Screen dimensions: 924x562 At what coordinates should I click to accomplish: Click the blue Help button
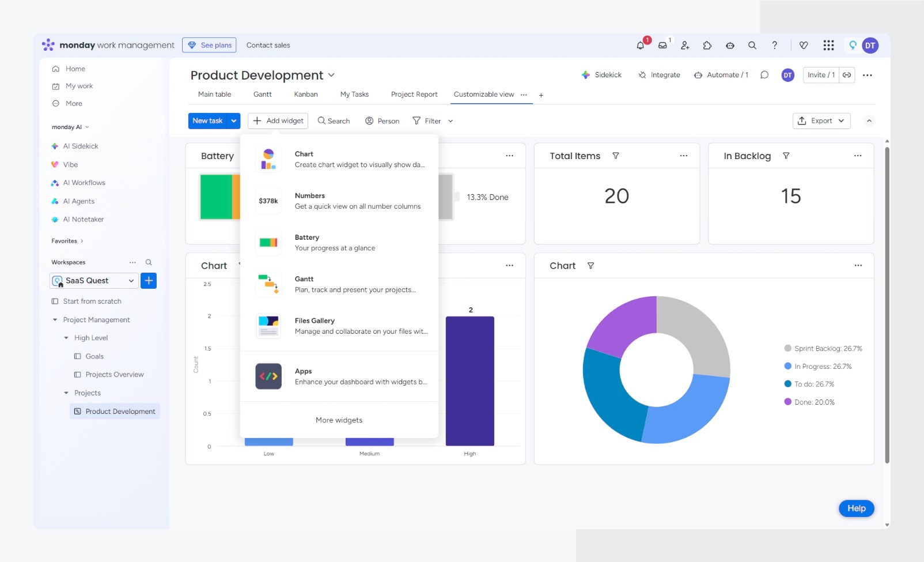[x=857, y=508]
